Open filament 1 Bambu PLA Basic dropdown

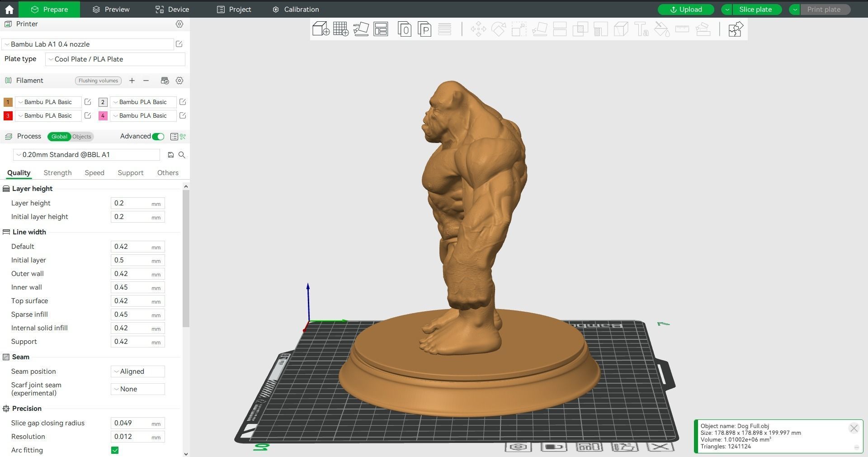48,102
